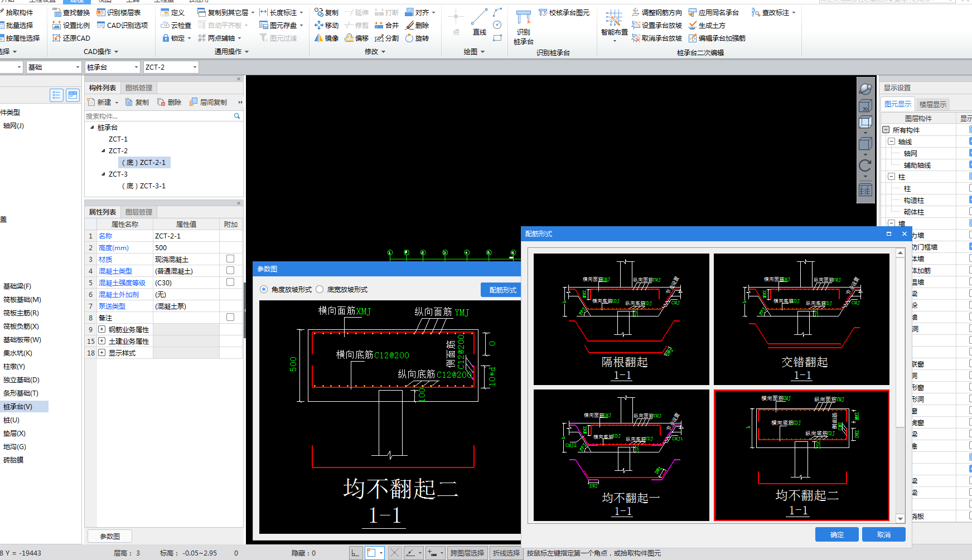The width and height of the screenshot is (972, 560).
Task: Click 设置承台放坡
Action: coord(657,25)
